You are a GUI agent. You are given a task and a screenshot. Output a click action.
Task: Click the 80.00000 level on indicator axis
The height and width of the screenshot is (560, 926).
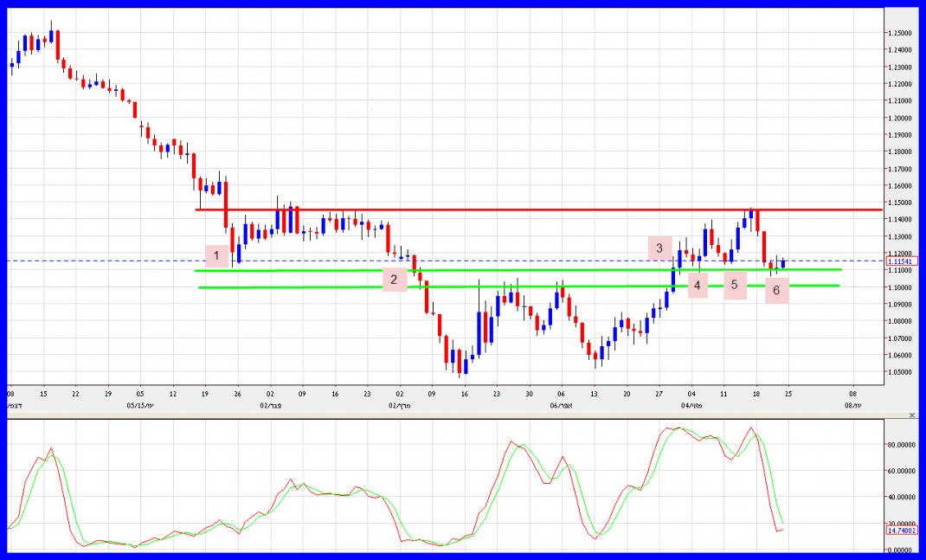[x=902, y=444]
